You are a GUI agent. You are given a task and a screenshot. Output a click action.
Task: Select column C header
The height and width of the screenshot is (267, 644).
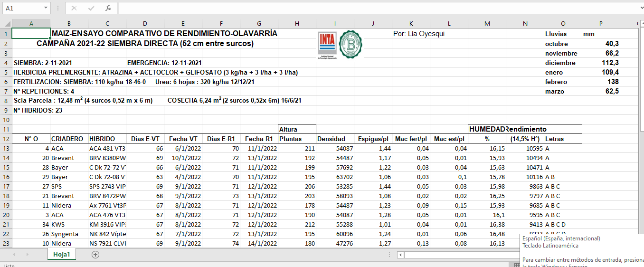pyautogui.click(x=107, y=24)
